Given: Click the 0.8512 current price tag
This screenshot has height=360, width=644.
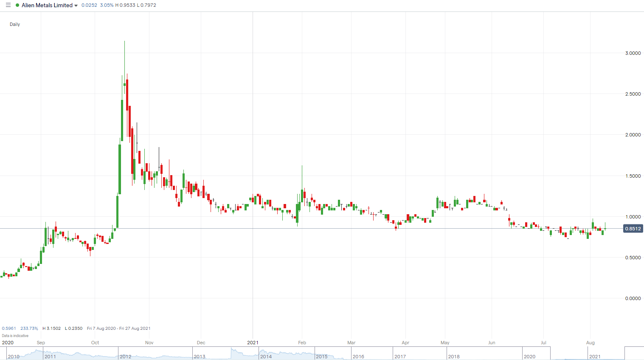Looking at the screenshot, I should (x=633, y=229).
